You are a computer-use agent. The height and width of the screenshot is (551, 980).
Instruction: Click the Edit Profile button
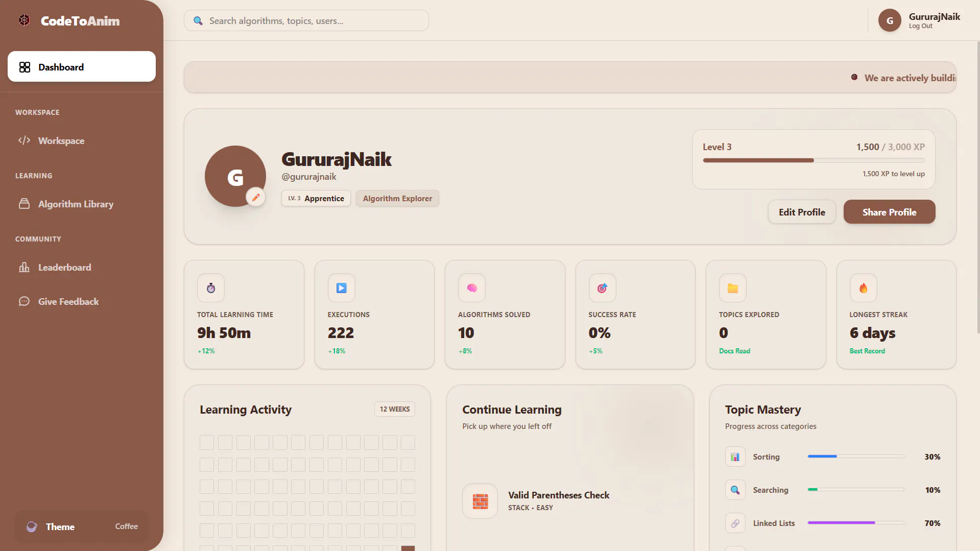coord(802,212)
